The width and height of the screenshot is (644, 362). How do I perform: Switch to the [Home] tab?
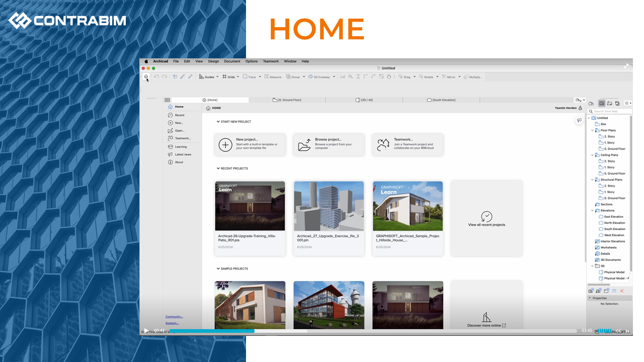tap(210, 100)
